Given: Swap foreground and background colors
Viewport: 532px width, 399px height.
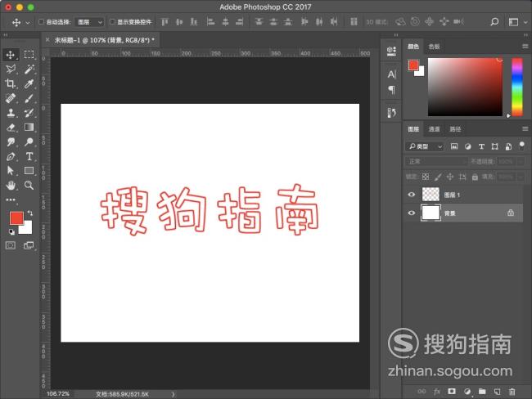Looking at the screenshot, I should (30, 213).
